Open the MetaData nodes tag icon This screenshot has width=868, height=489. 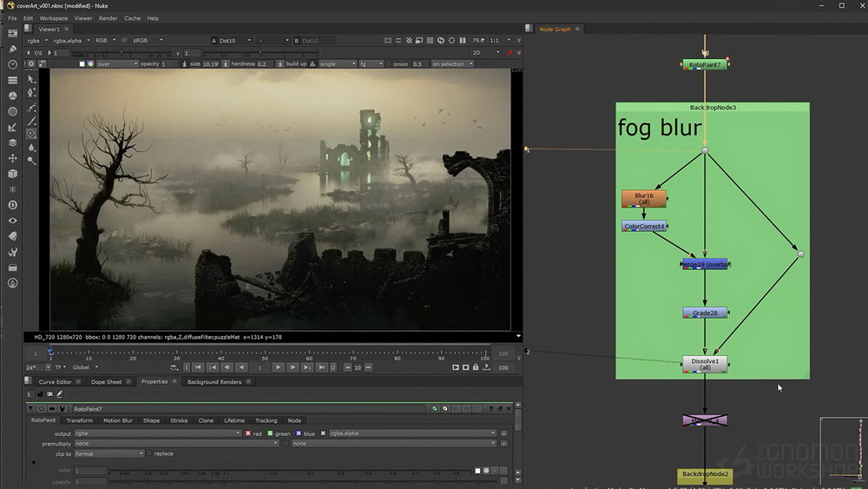pyautogui.click(x=12, y=236)
